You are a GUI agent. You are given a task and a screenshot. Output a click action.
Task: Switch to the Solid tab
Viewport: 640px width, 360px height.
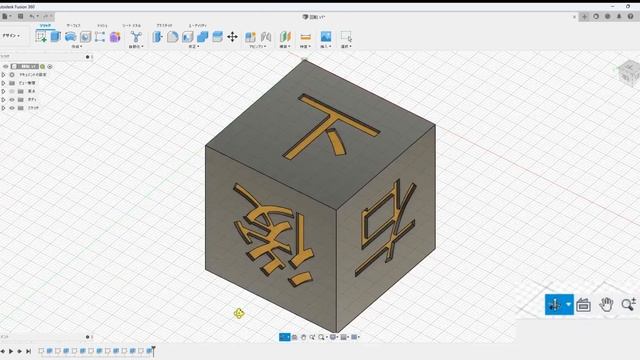tap(45, 26)
